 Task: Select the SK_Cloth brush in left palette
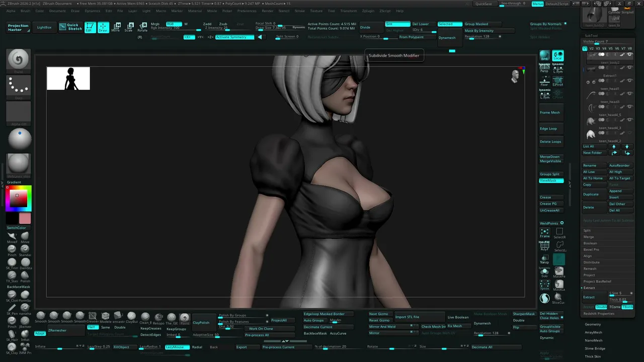coord(12,297)
